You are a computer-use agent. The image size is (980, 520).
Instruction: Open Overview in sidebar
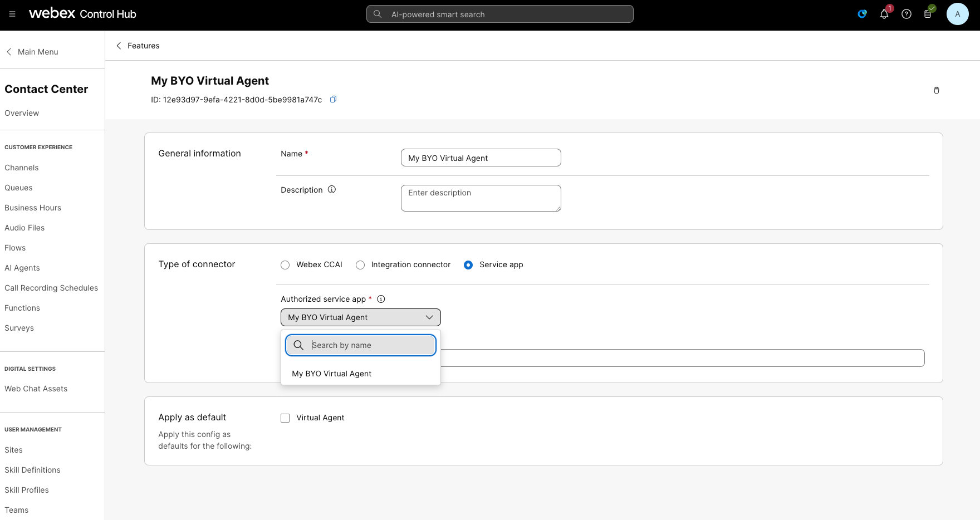pyautogui.click(x=22, y=113)
